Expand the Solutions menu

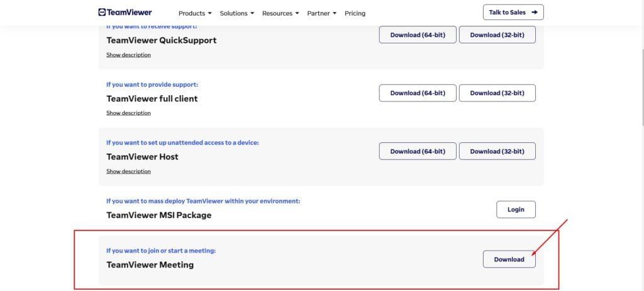[236, 13]
